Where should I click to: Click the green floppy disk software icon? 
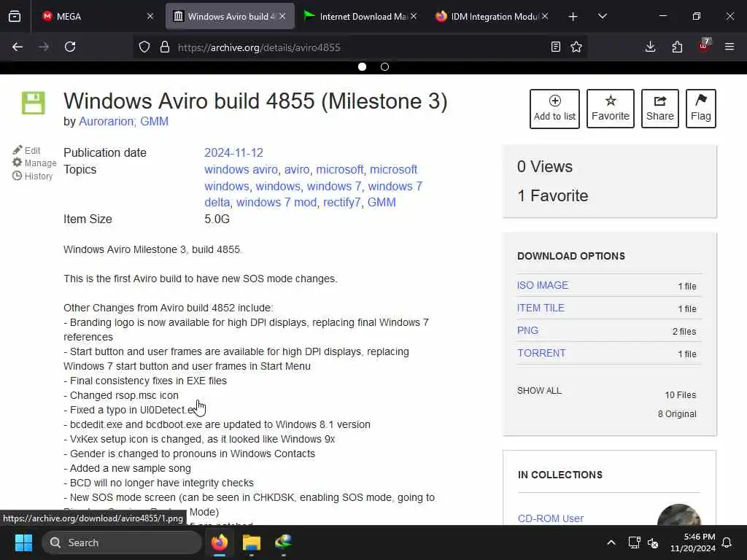click(34, 103)
